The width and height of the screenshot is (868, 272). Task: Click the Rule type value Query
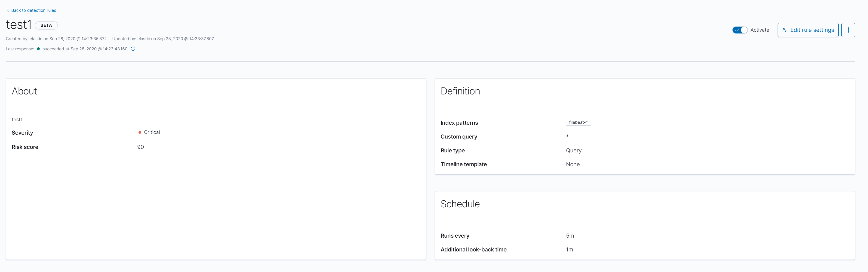(x=573, y=151)
